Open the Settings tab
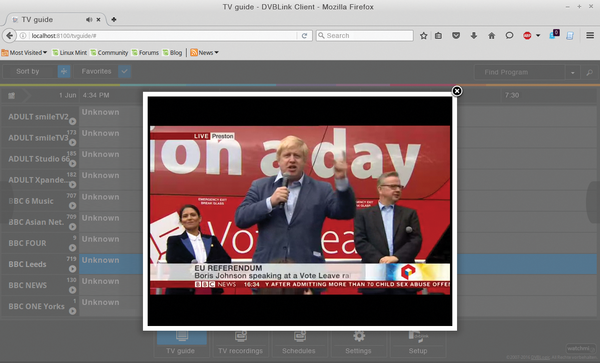Viewport: 600px width, 363px height. point(358,343)
